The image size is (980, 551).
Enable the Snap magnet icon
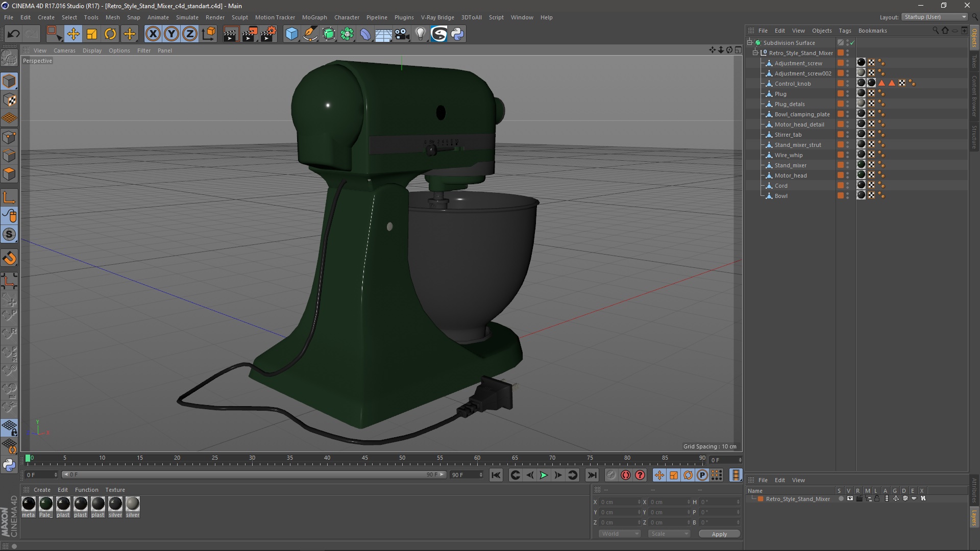[x=9, y=258]
